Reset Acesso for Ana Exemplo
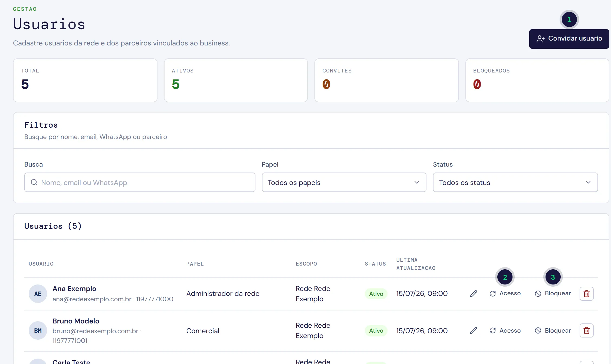 point(505,294)
